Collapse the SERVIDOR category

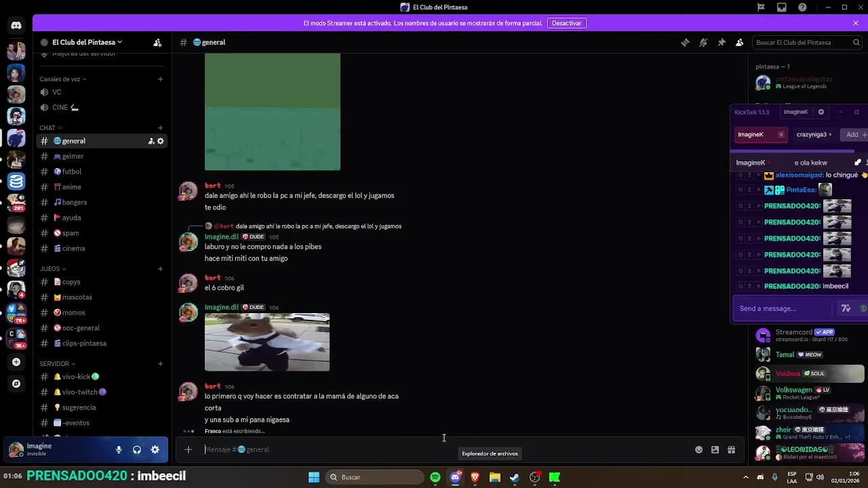[57, 363]
